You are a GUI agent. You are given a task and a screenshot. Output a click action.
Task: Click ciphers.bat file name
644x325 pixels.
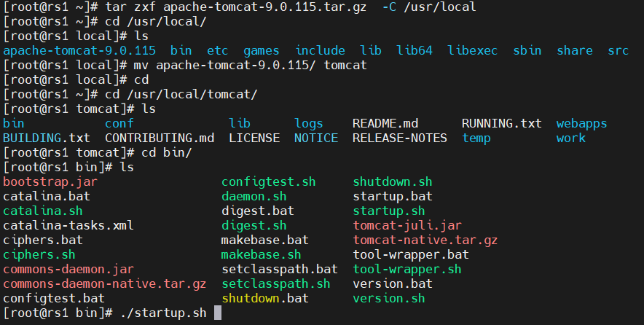(x=43, y=240)
